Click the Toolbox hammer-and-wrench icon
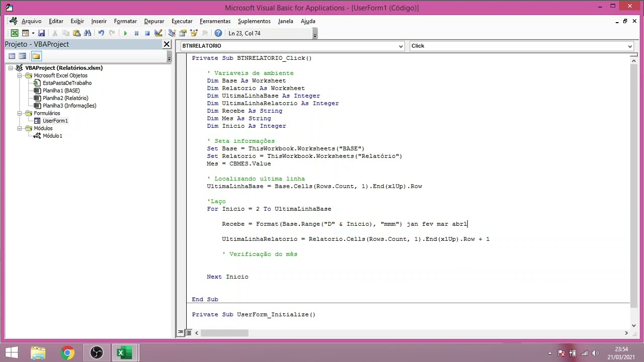 (205, 33)
